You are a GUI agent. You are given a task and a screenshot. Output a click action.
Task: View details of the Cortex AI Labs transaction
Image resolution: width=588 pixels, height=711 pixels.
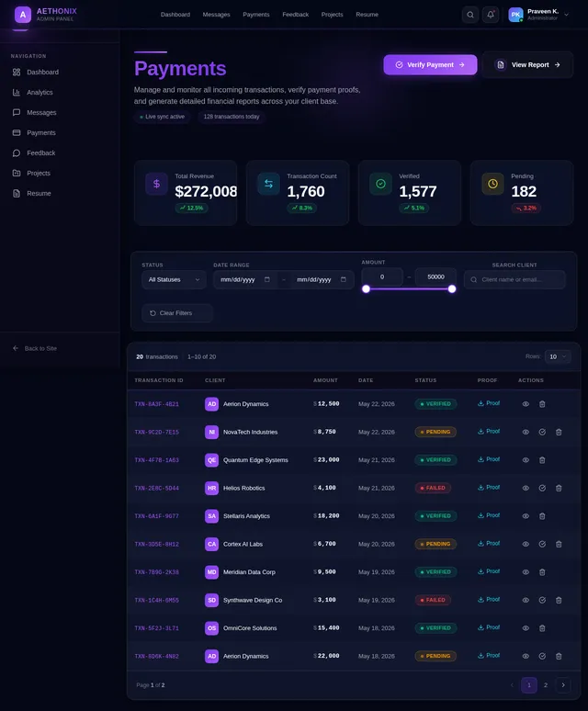point(526,544)
